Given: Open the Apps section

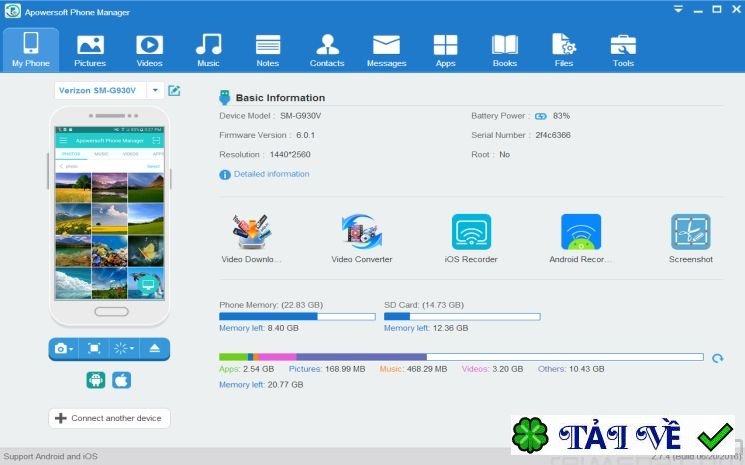Looking at the screenshot, I should pyautogui.click(x=445, y=50).
